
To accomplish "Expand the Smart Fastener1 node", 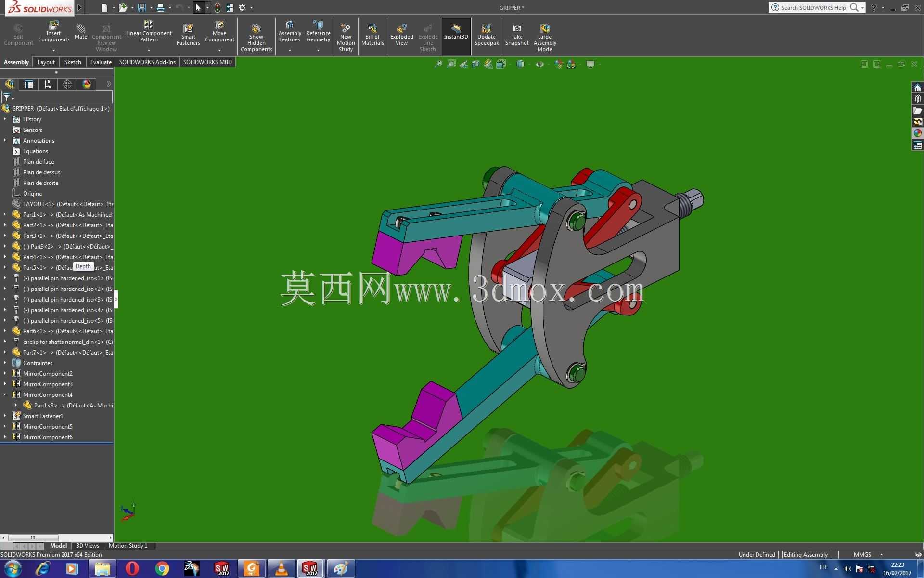I will click(x=5, y=416).
